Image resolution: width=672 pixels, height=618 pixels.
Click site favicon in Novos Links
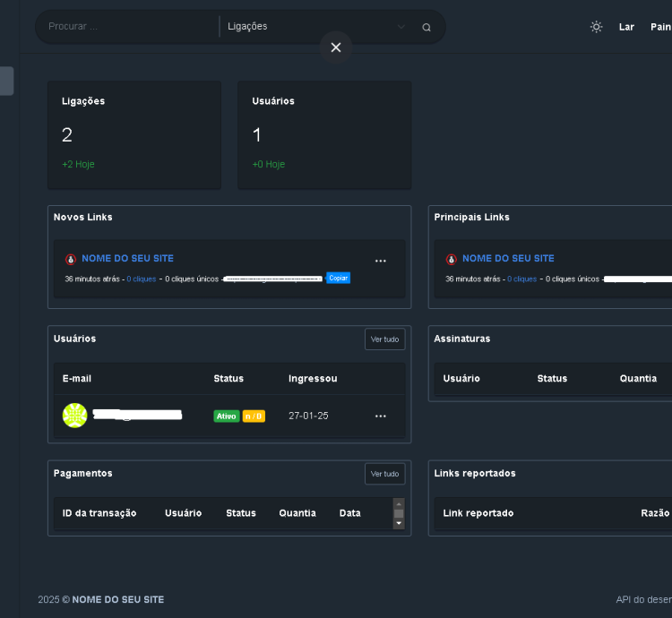coord(71,259)
